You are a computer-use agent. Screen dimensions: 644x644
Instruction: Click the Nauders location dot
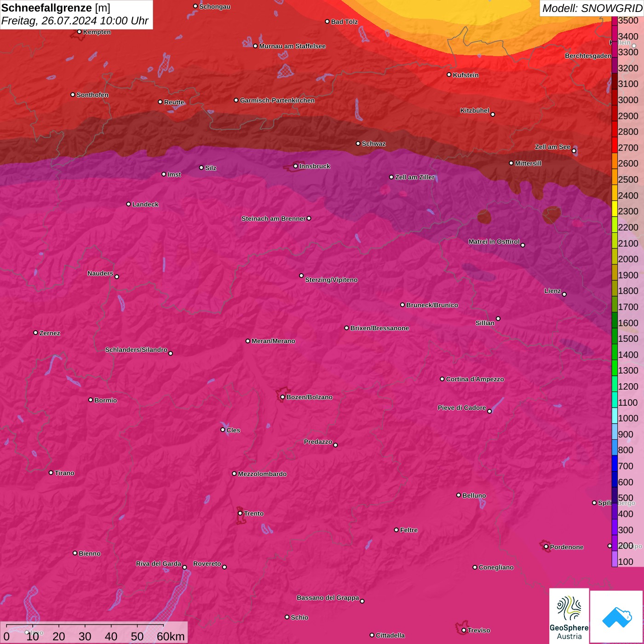coord(117,276)
